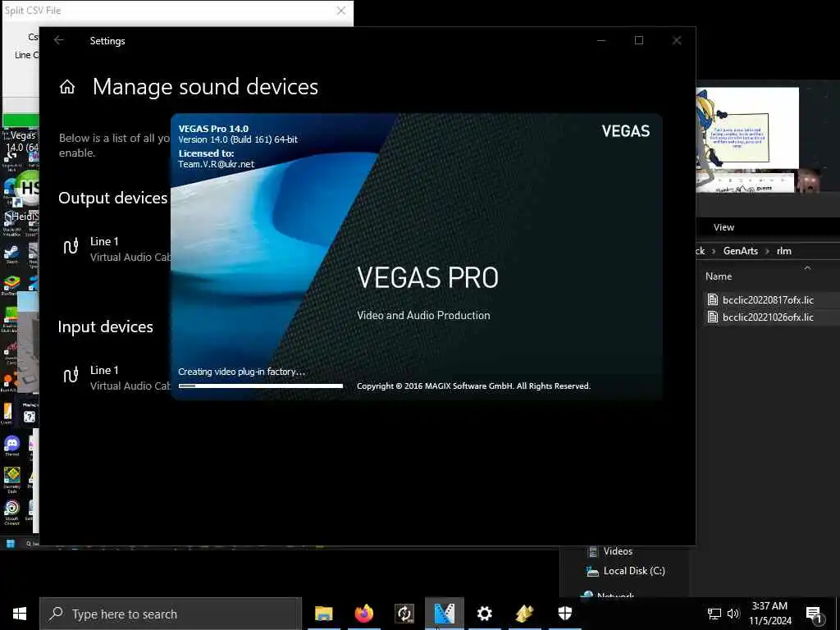840x630 pixels.
Task: Select file bcclic20221026ofx.lic
Action: [768, 317]
